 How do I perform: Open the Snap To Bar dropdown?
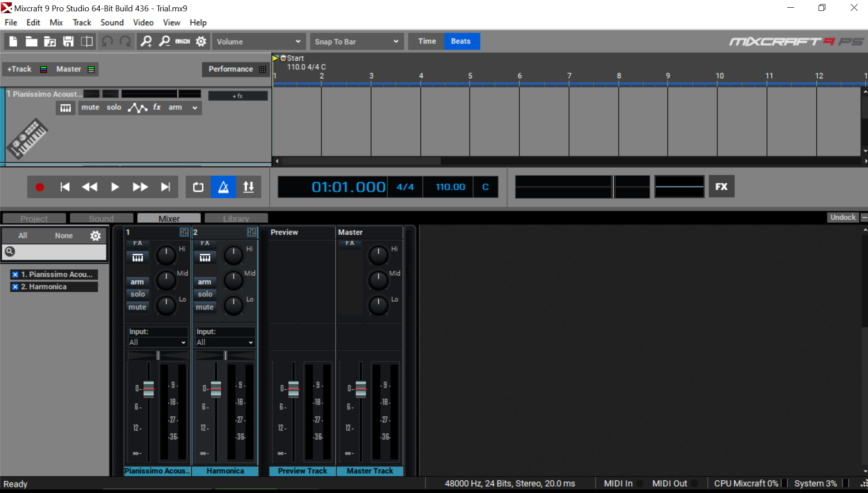click(356, 42)
